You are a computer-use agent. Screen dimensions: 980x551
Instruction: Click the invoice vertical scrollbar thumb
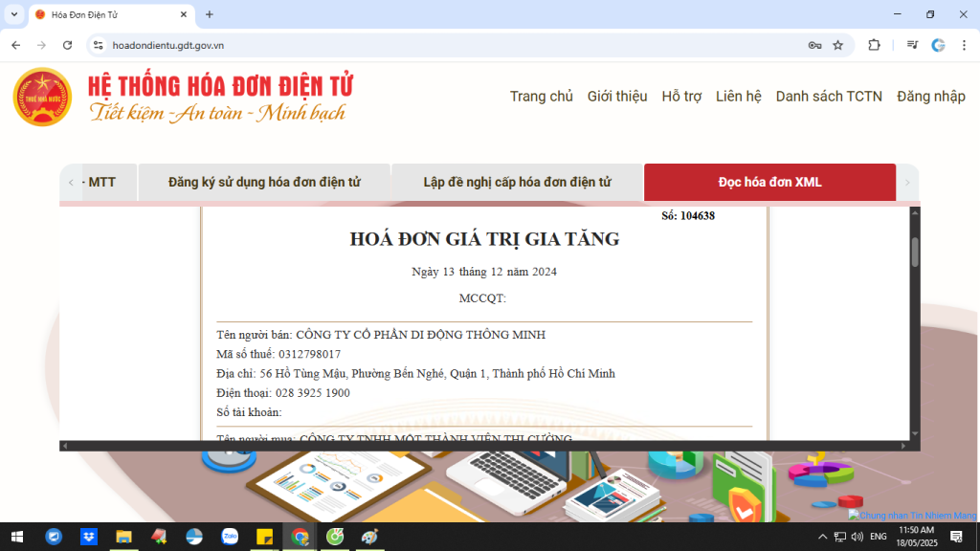(915, 253)
